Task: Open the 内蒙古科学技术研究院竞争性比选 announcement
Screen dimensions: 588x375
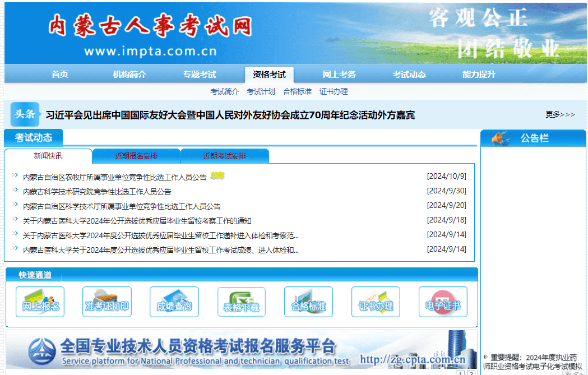Action: (x=97, y=191)
